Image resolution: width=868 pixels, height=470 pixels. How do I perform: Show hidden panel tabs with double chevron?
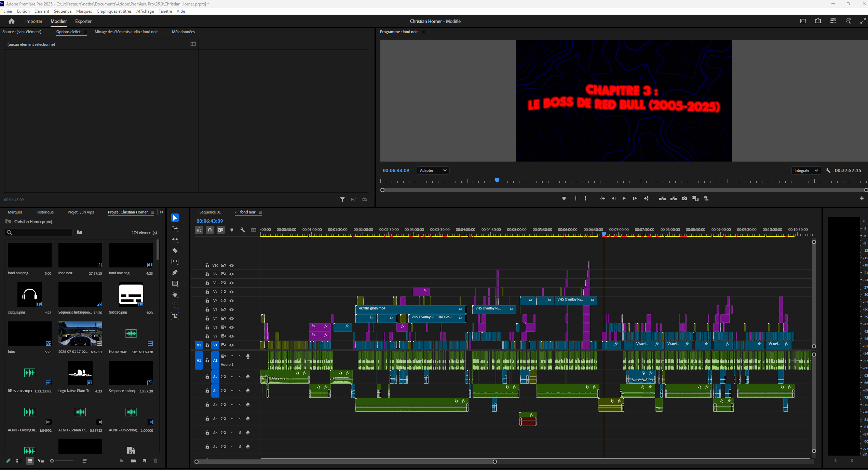pos(162,212)
